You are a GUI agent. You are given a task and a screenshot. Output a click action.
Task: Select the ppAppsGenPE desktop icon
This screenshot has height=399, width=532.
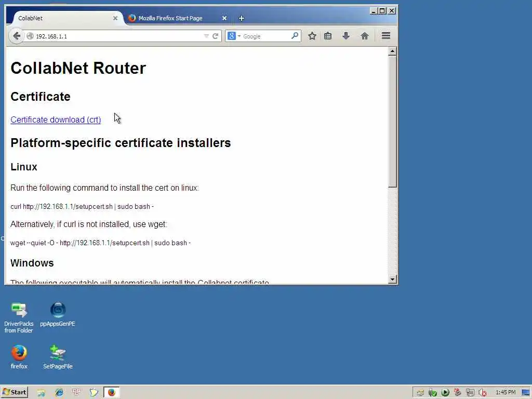(58, 314)
